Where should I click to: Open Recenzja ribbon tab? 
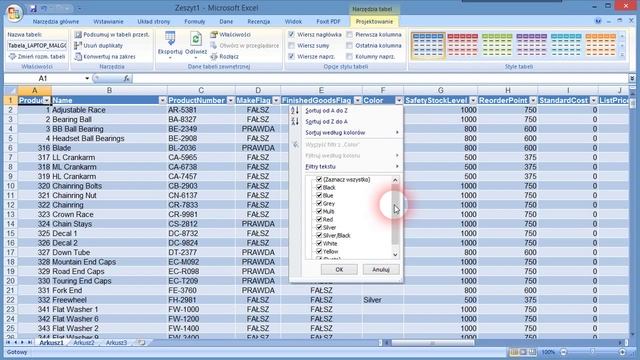click(x=258, y=22)
